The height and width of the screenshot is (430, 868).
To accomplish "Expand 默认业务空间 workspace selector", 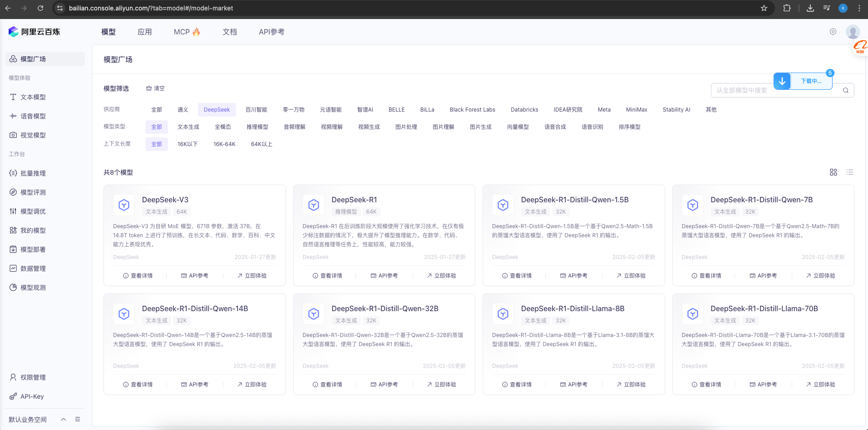I will (x=38, y=419).
